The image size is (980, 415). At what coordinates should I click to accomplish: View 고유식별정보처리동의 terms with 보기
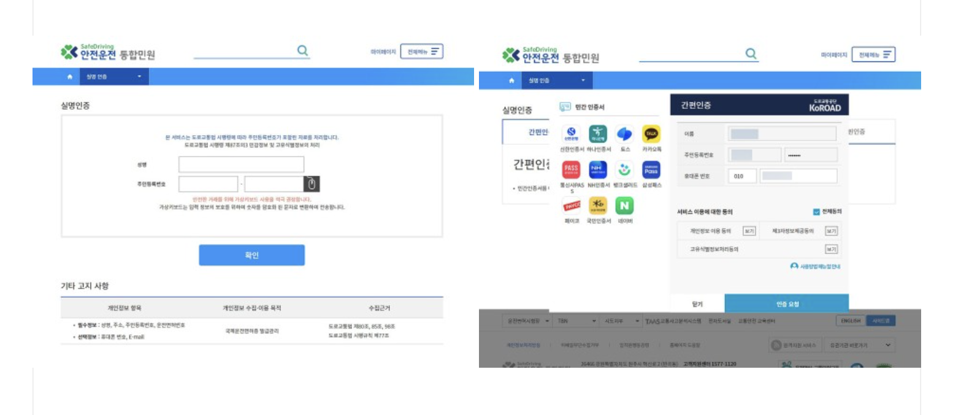click(x=831, y=249)
